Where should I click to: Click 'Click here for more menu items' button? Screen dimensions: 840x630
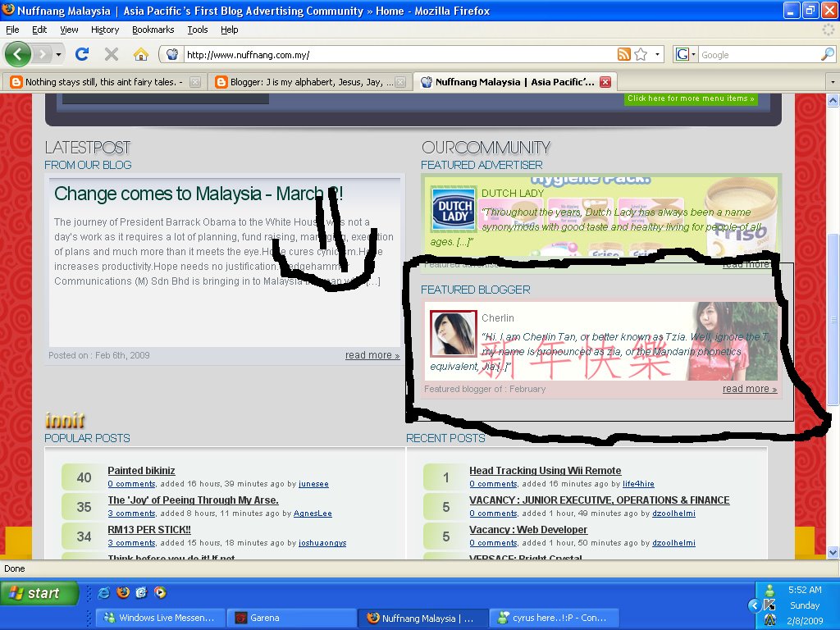pos(691,98)
